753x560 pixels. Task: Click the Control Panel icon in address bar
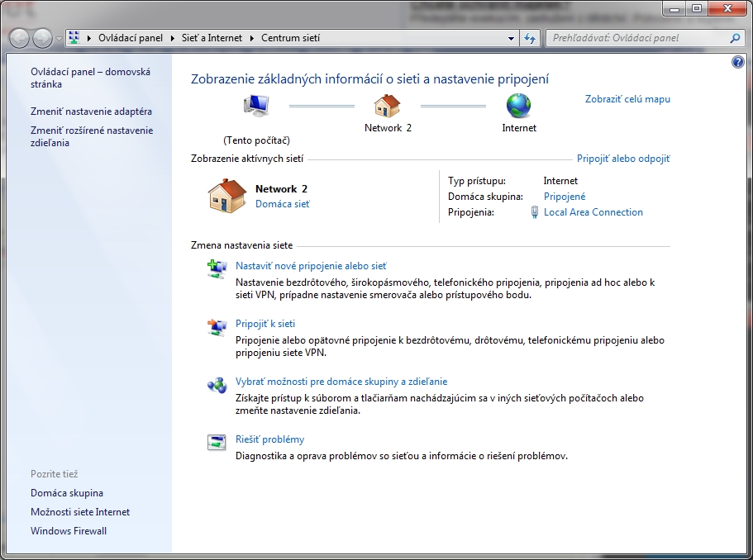point(74,38)
